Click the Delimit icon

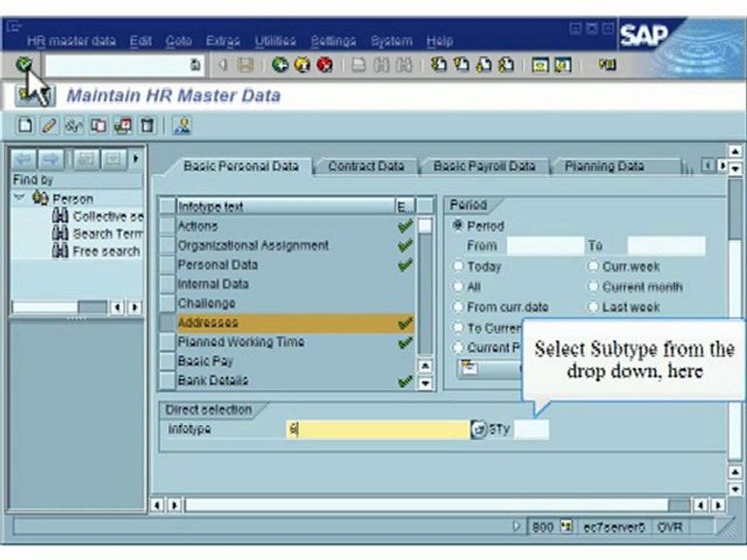point(123,126)
